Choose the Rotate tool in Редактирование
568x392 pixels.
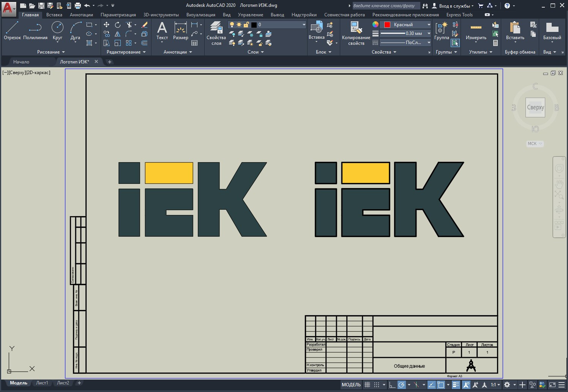(x=118, y=25)
